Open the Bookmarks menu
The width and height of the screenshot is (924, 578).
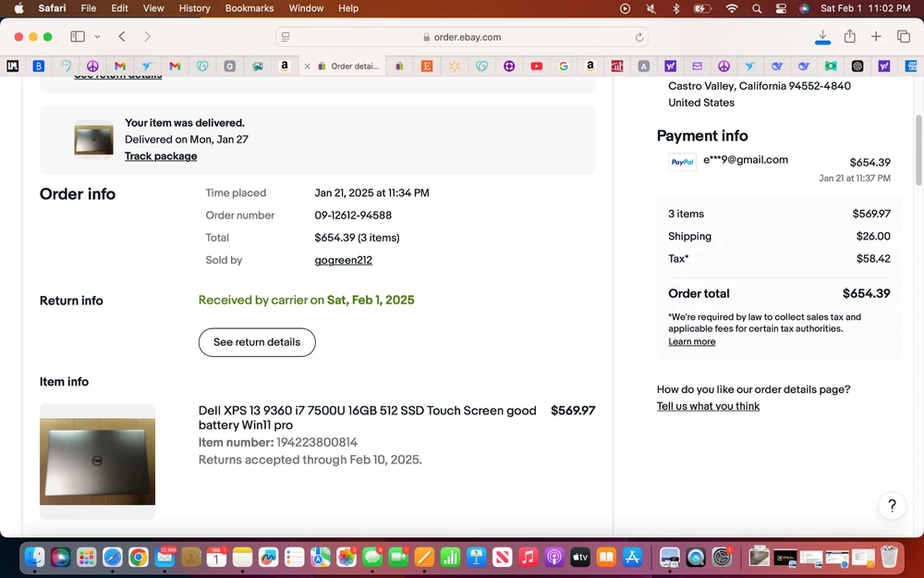pyautogui.click(x=249, y=8)
